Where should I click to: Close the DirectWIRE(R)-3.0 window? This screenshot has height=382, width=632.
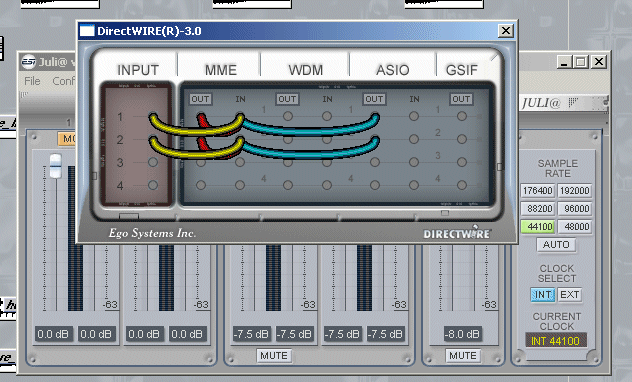506,31
